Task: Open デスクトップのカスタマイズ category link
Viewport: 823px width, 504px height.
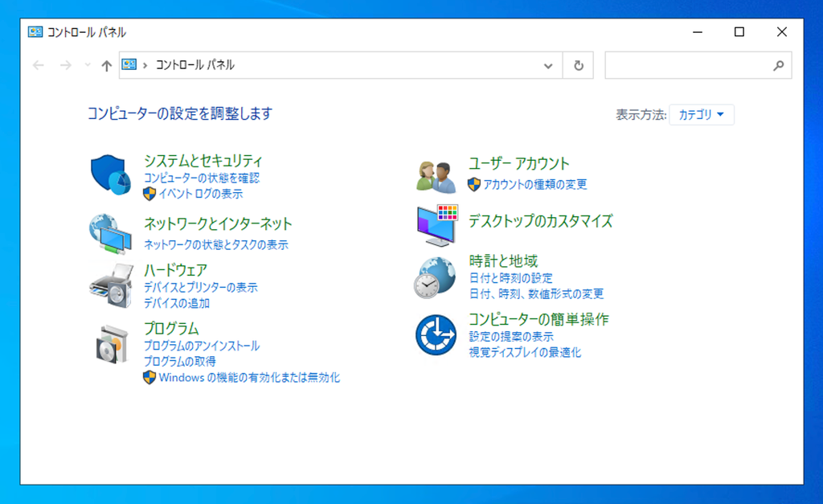Action: pos(541,221)
